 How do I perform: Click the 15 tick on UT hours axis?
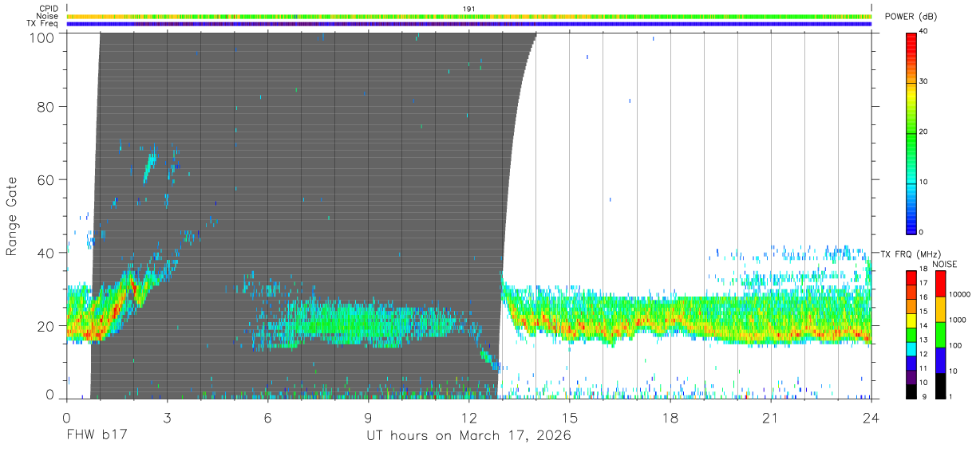570,418
